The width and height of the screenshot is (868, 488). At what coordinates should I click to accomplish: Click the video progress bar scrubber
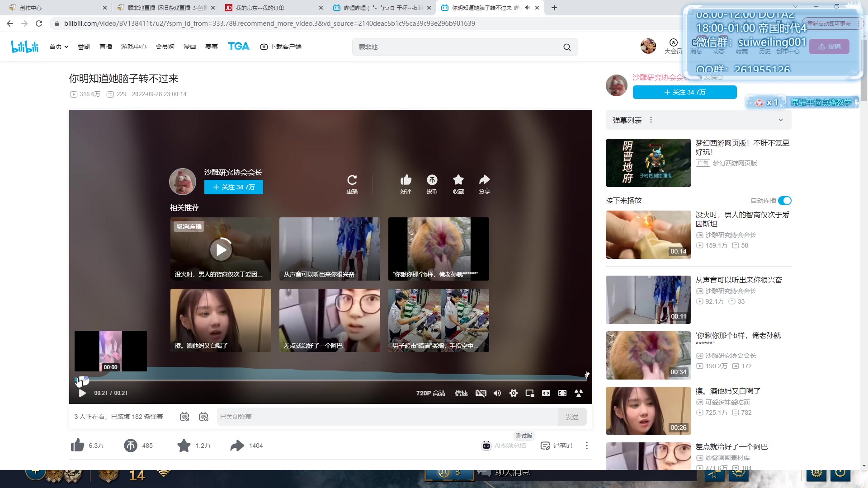[83, 380]
